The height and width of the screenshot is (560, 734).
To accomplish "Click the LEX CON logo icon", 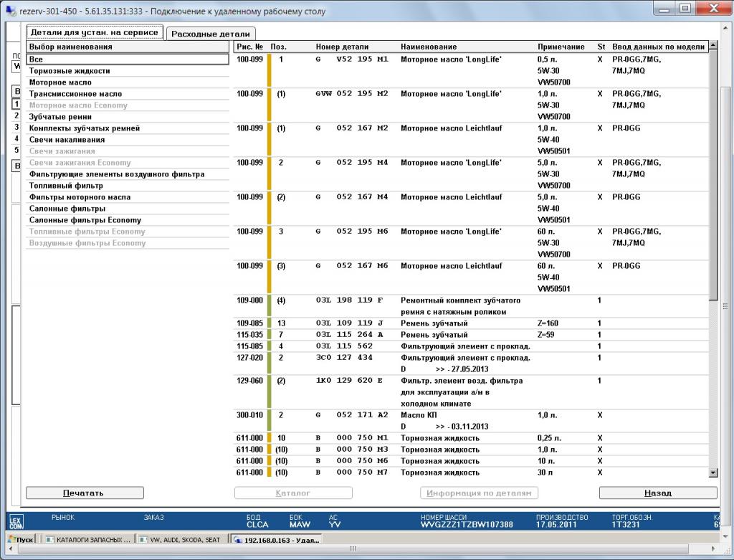I will (16, 521).
